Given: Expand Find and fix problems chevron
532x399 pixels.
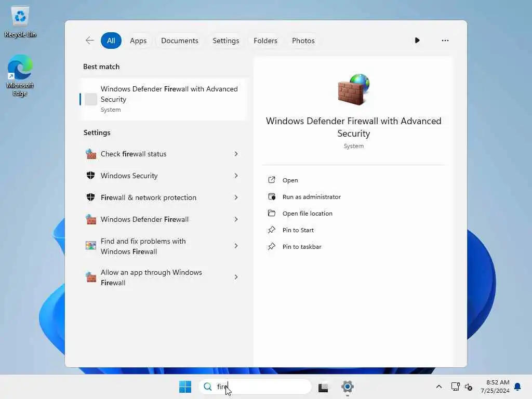Looking at the screenshot, I should pyautogui.click(x=236, y=246).
